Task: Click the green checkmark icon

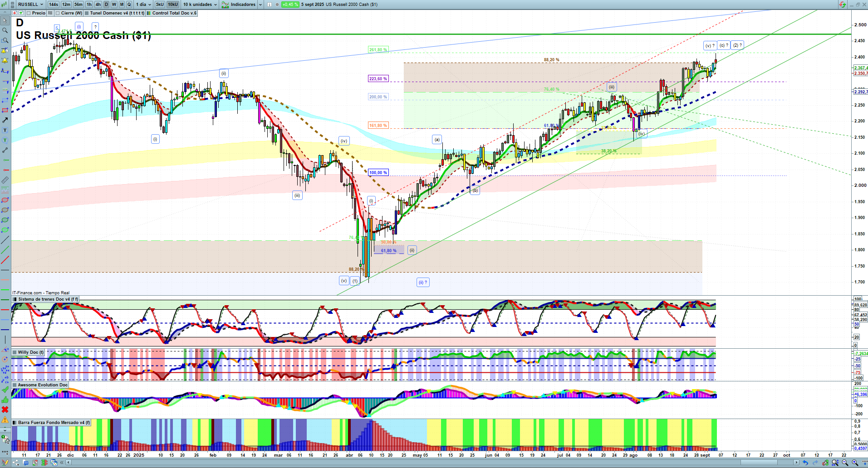Action: click(x=5, y=390)
